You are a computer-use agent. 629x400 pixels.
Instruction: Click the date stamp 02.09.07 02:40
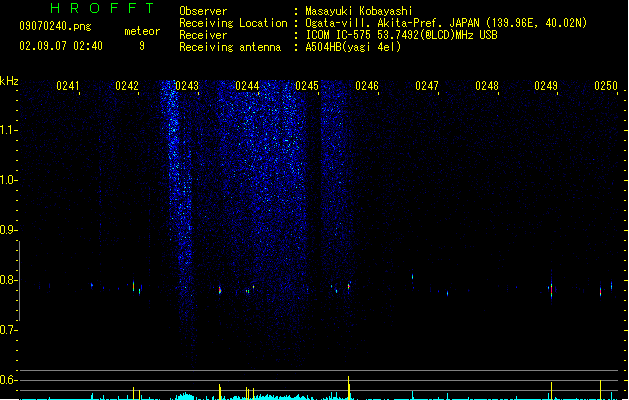click(x=61, y=46)
